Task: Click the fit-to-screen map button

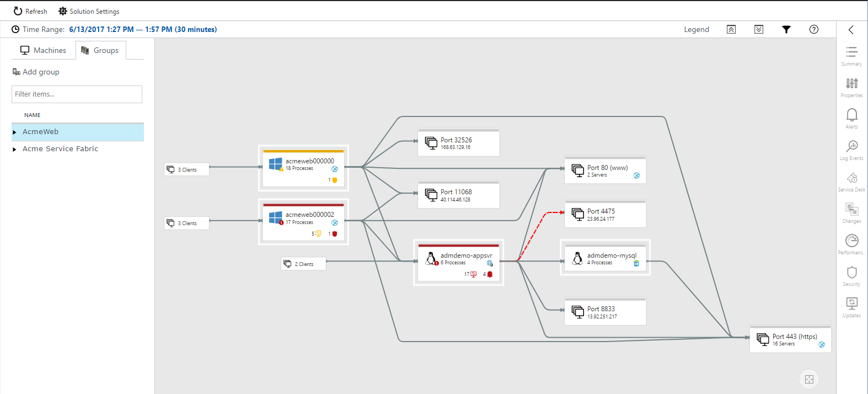Action: 809,379
